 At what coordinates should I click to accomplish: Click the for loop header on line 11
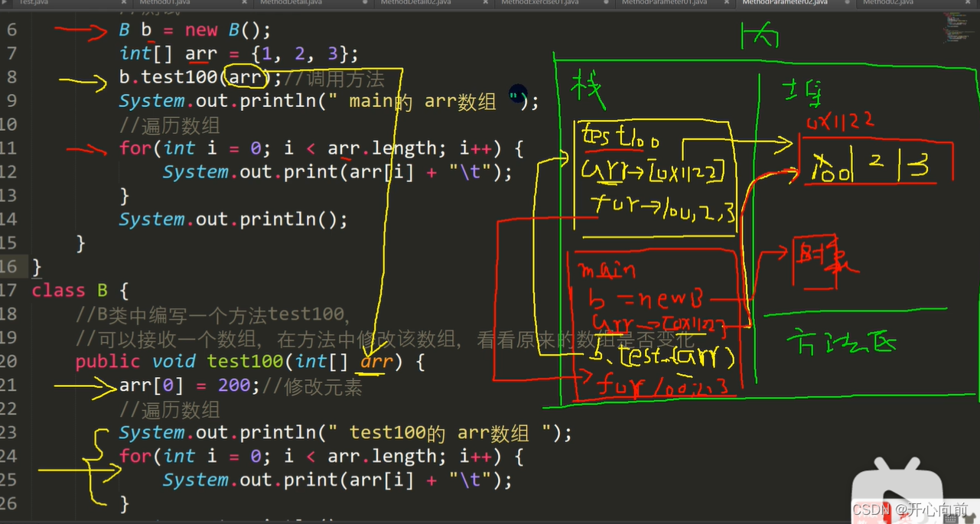321,148
